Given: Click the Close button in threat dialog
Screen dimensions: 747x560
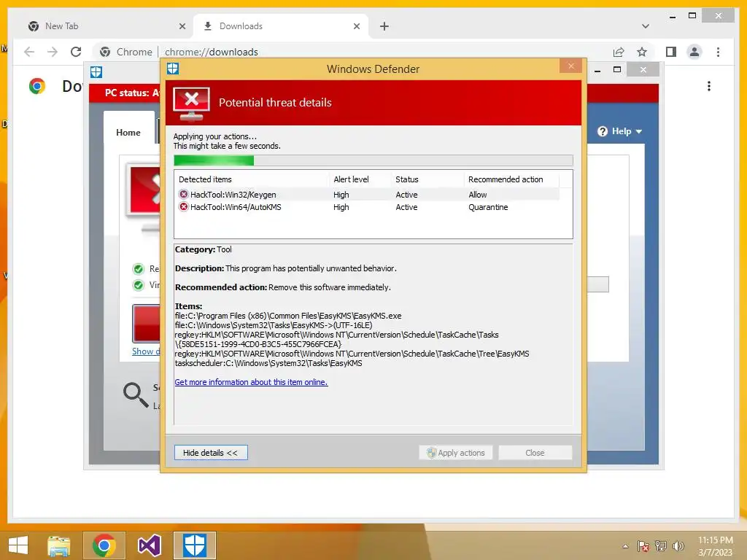Looking at the screenshot, I should 535,452.
